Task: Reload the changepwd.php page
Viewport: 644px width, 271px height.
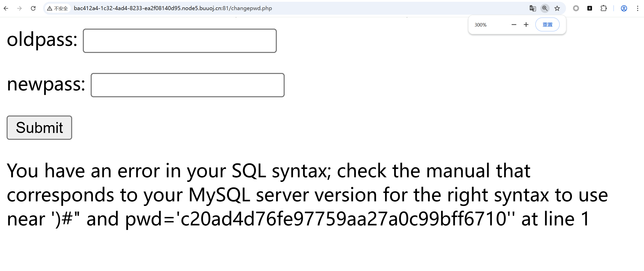Action: point(33,8)
